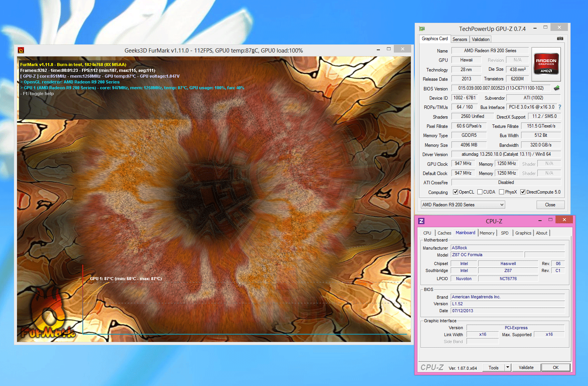Click the Default Clock '947 MHz' value
This screenshot has width=588, height=386.
click(x=463, y=173)
